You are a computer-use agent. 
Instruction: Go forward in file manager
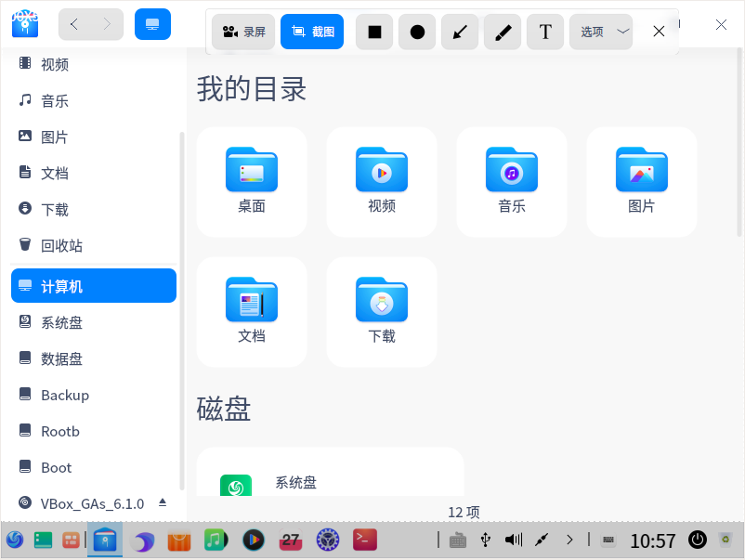107,24
